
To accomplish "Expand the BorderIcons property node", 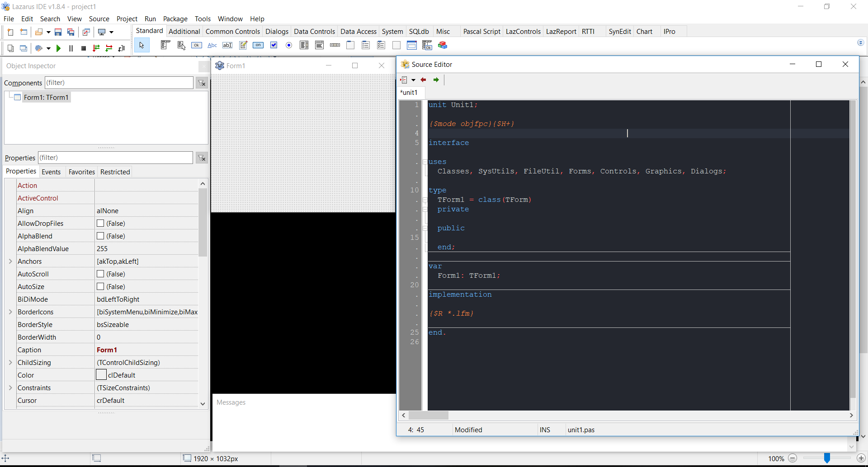I will pos(10,312).
